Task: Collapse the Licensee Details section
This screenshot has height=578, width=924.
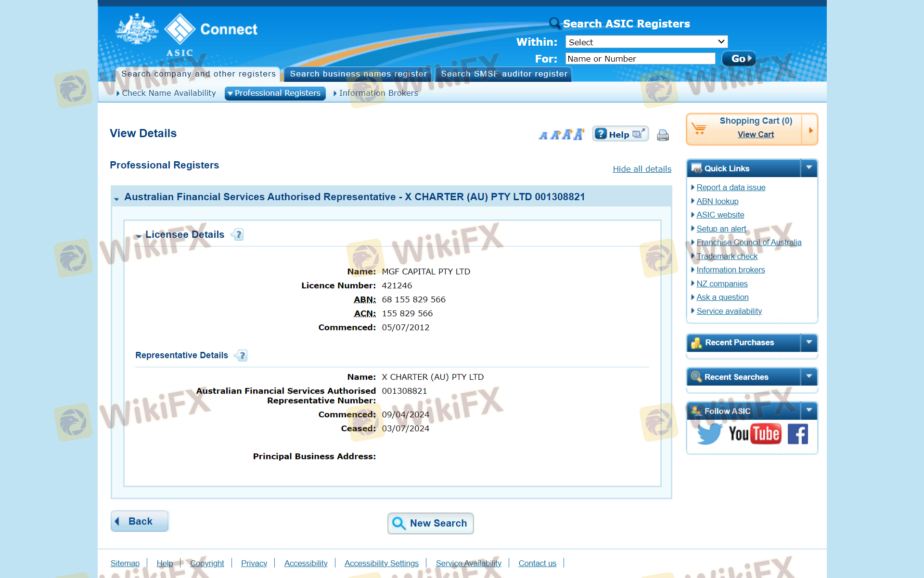Action: pyautogui.click(x=139, y=235)
